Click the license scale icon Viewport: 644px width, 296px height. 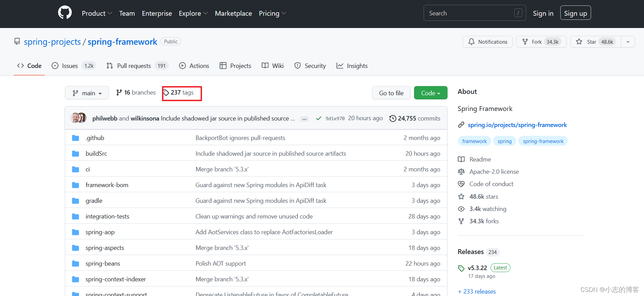point(461,172)
